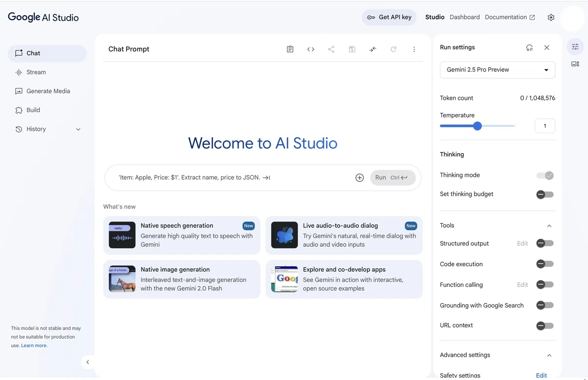Image resolution: width=588 pixels, height=380 pixels.
Task: Enable URL context toggle
Action: click(x=545, y=326)
